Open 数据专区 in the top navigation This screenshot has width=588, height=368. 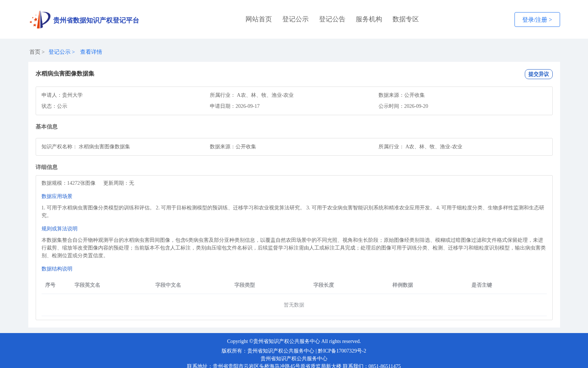coord(406,19)
